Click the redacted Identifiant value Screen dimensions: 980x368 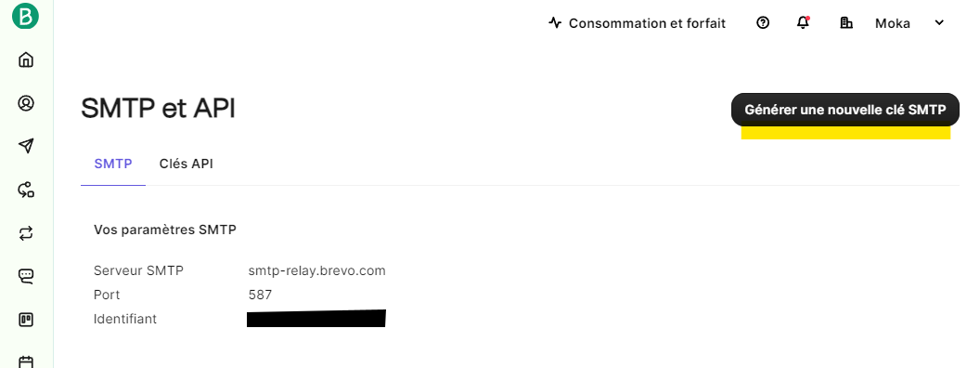click(316, 318)
